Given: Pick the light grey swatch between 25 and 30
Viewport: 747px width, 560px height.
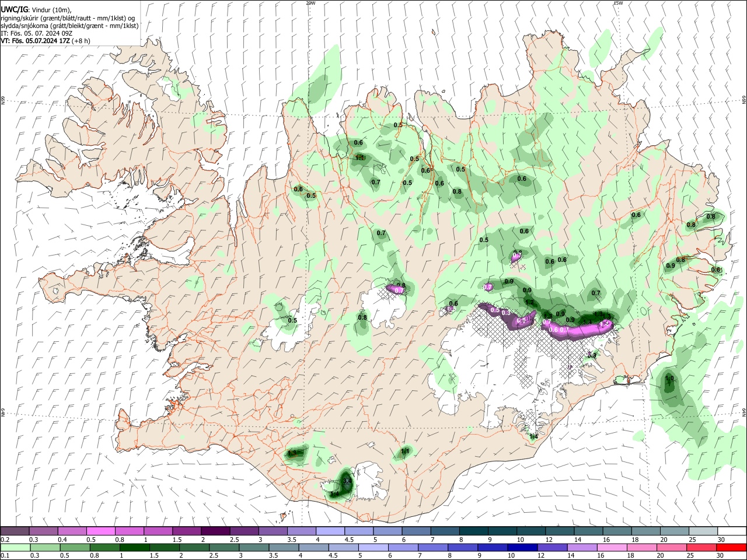Looking at the screenshot, I should pos(703,531).
